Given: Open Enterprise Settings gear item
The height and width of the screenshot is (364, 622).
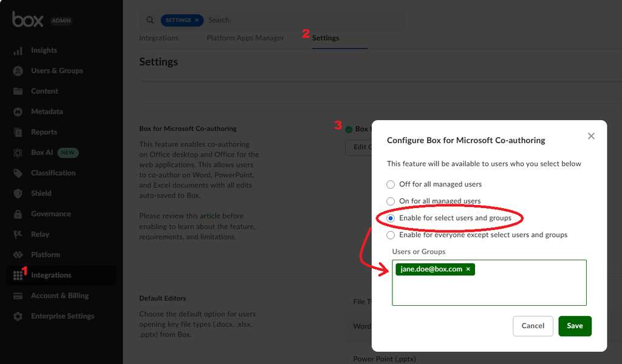Looking at the screenshot, I should pyautogui.click(x=63, y=316).
